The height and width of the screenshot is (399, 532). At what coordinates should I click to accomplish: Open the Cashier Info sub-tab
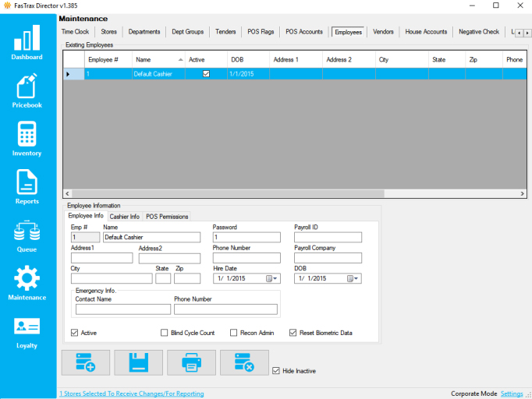point(125,217)
